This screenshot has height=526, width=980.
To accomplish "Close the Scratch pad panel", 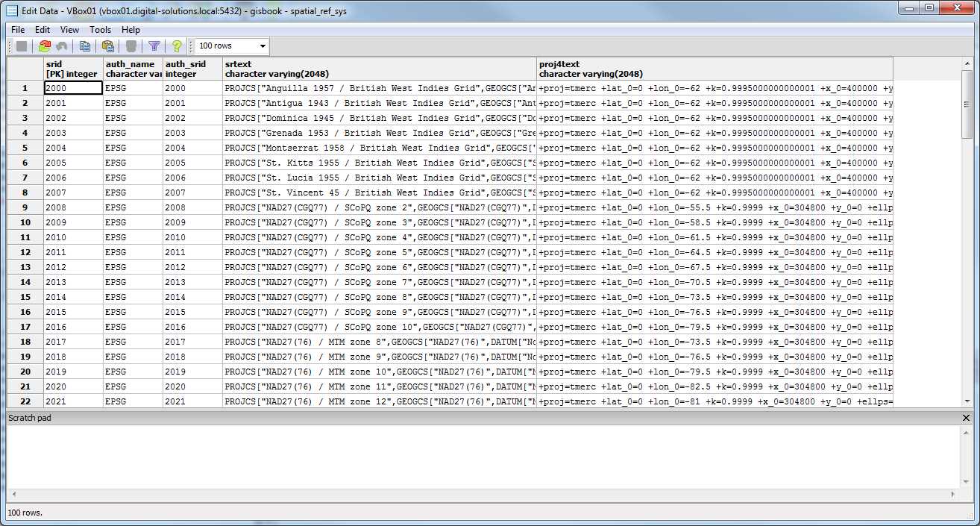I will 966,418.
